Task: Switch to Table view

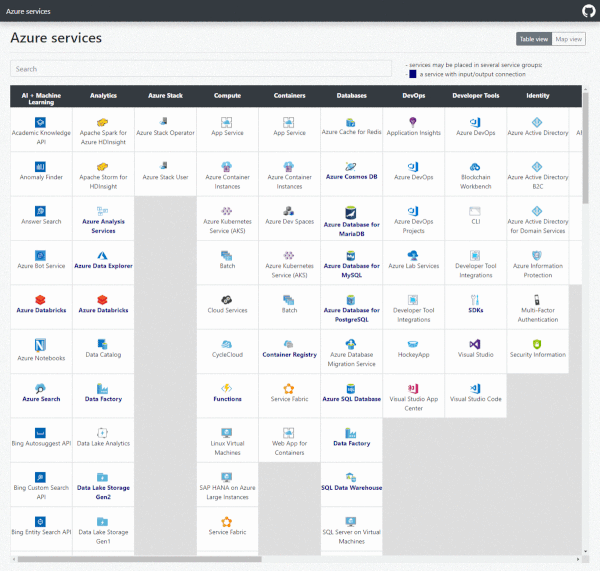Action: (x=533, y=39)
